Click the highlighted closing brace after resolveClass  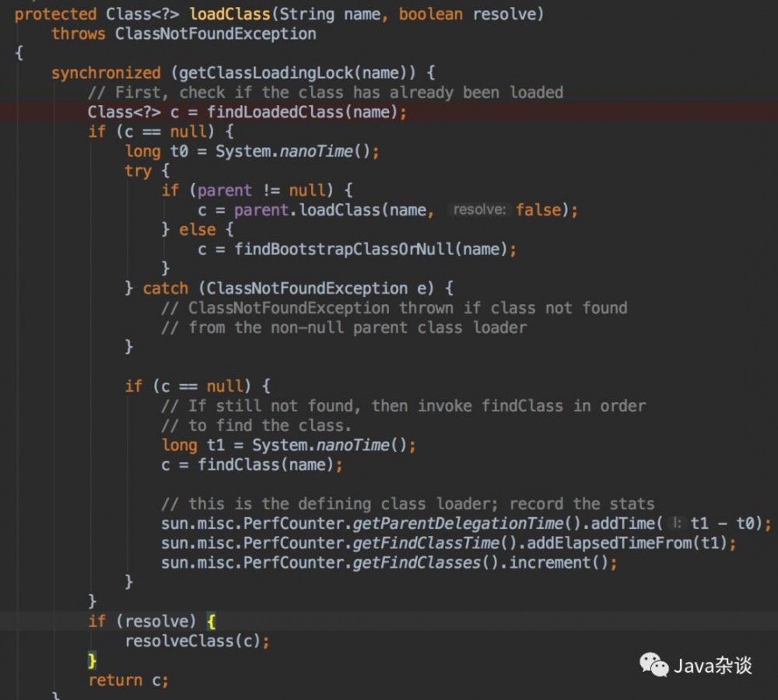pyautogui.click(x=93, y=660)
